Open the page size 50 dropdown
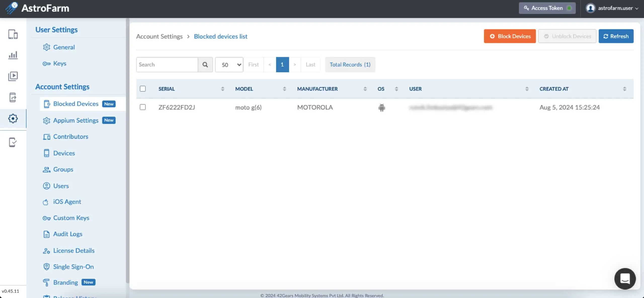 click(229, 65)
